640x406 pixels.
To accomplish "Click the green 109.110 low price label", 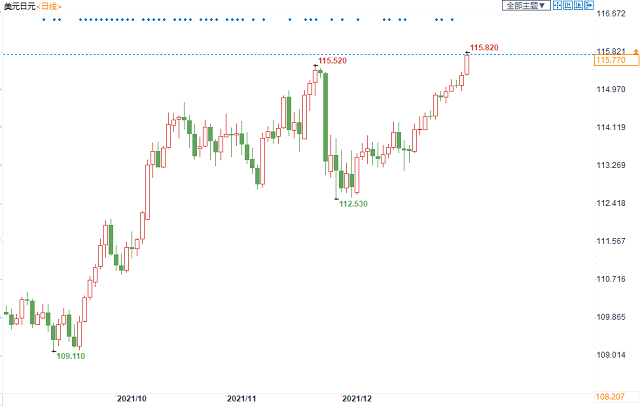I will (70, 356).
